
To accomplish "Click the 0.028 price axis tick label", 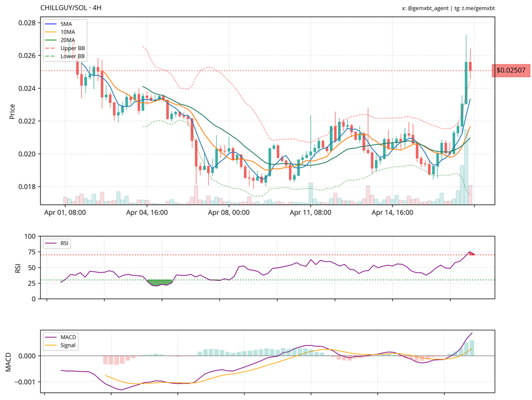I will click(x=27, y=22).
